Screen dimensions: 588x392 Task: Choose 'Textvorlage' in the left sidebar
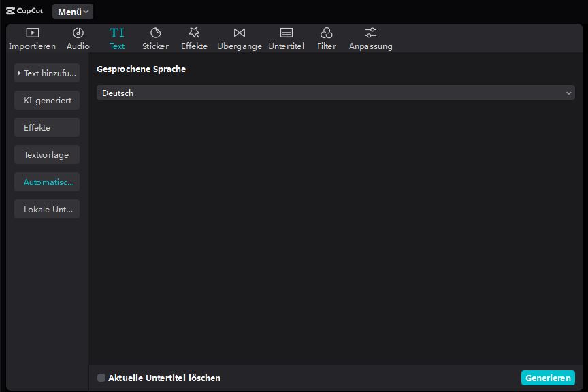click(47, 155)
